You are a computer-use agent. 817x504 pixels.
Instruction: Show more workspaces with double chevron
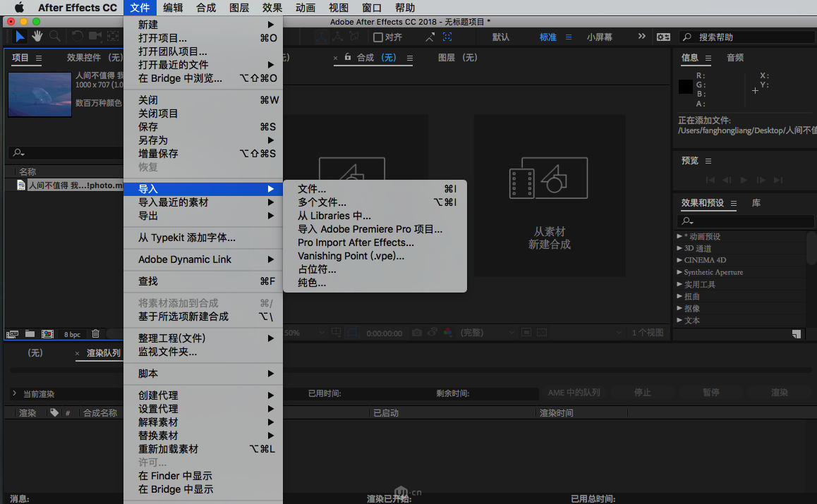641,37
